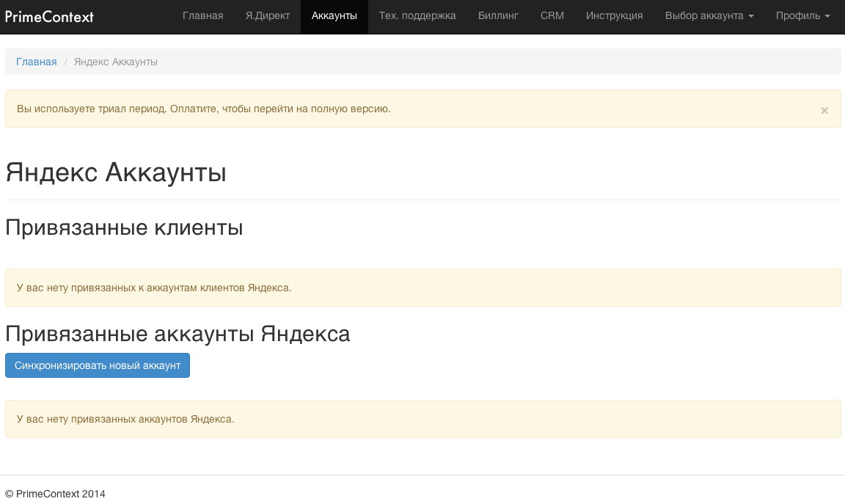This screenshot has height=504, width=845.
Task: Click the Привязанные клиенты heading
Action: [124, 227]
